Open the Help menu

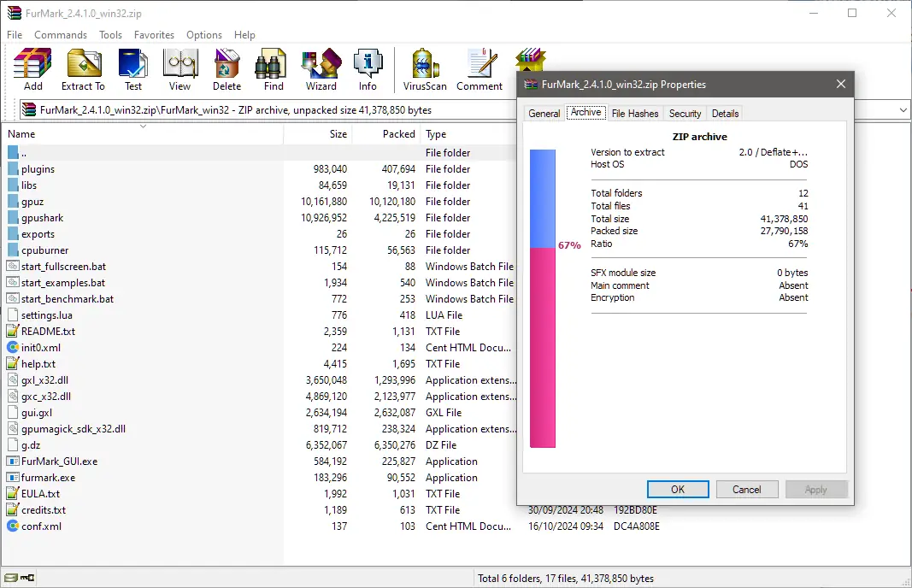point(244,35)
